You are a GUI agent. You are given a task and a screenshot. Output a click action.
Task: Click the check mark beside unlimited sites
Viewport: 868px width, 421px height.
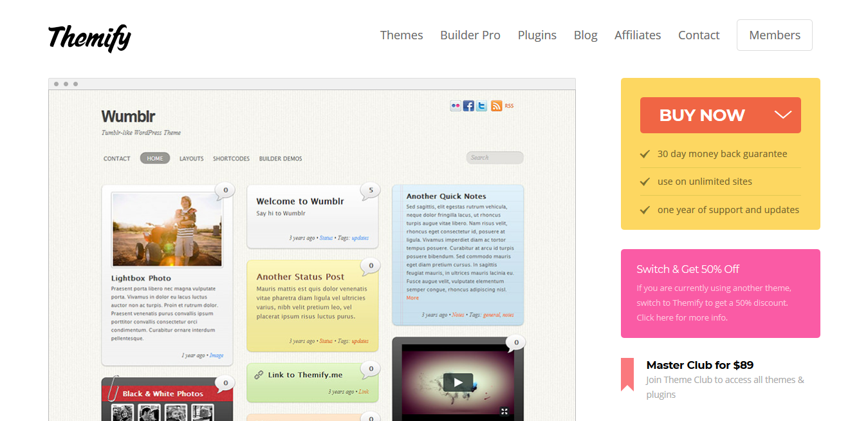point(645,182)
